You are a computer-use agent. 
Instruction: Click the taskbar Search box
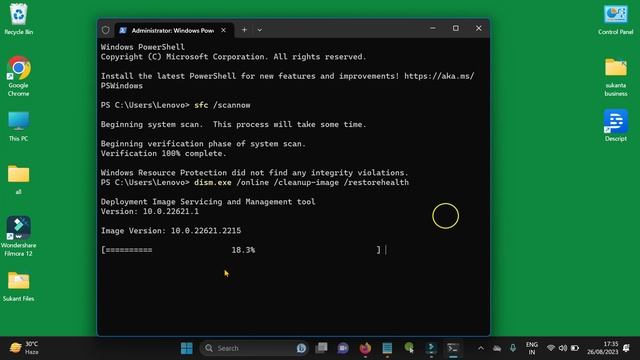pos(254,348)
